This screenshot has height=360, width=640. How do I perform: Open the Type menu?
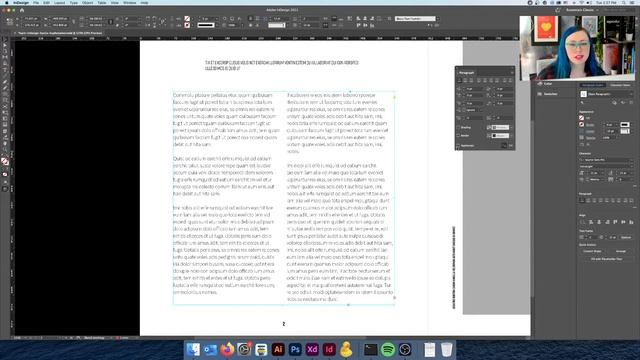tap(73, 2)
